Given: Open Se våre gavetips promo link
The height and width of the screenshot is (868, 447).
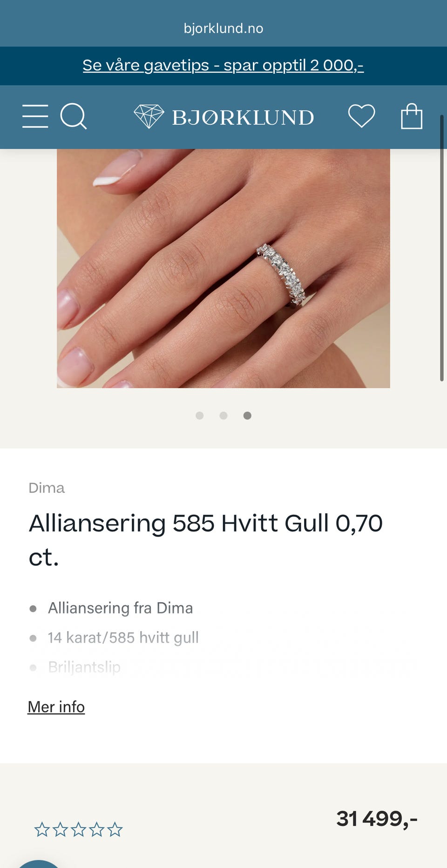Looking at the screenshot, I should 223,65.
